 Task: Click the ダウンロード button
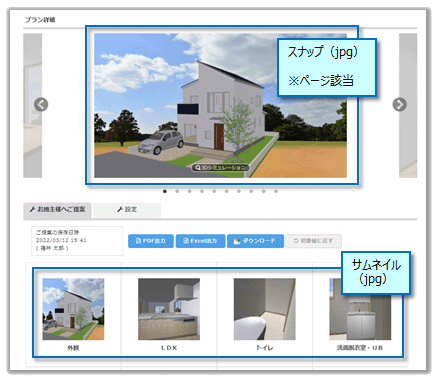click(x=255, y=241)
